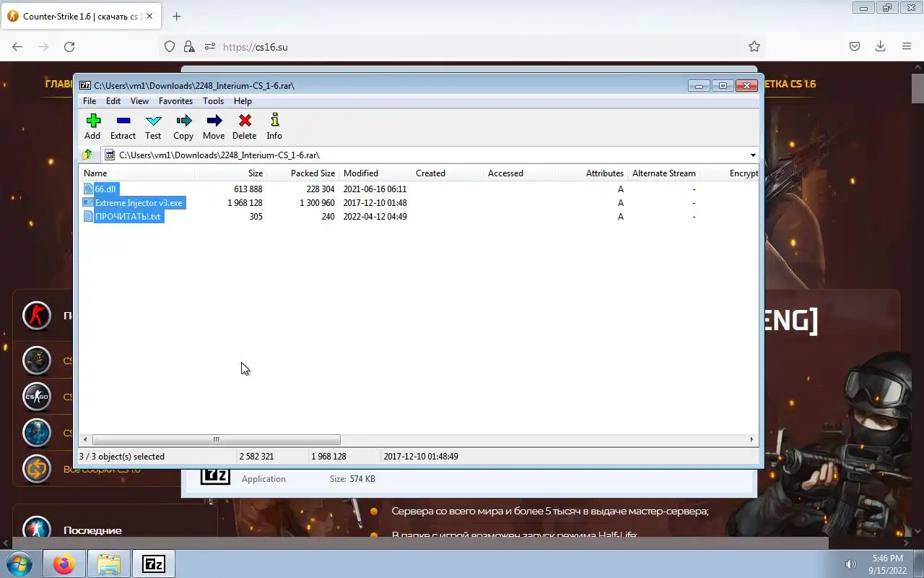The image size is (924, 578).
Task: Click the ПРОЧИТАТЬ!.txt file icon
Action: [x=89, y=217]
